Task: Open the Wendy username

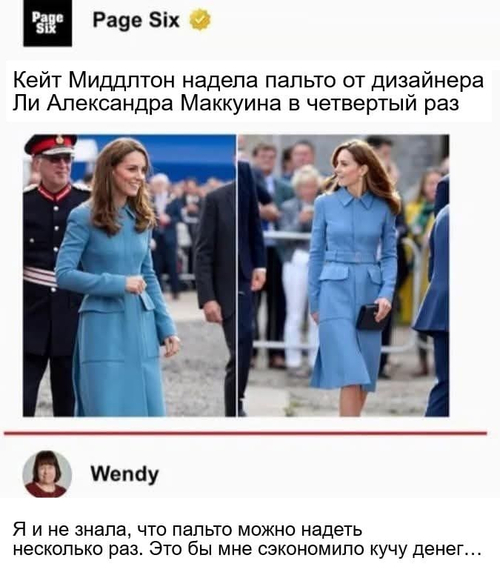Action: (x=125, y=474)
